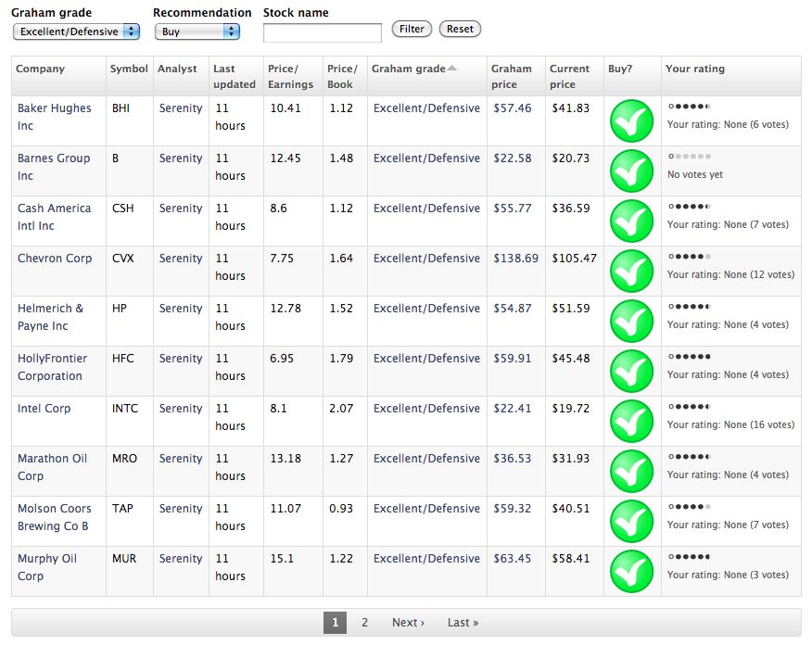Viewport: 812px width, 645px height.
Task: Sort by the Graham price column header
Action: 511,76
